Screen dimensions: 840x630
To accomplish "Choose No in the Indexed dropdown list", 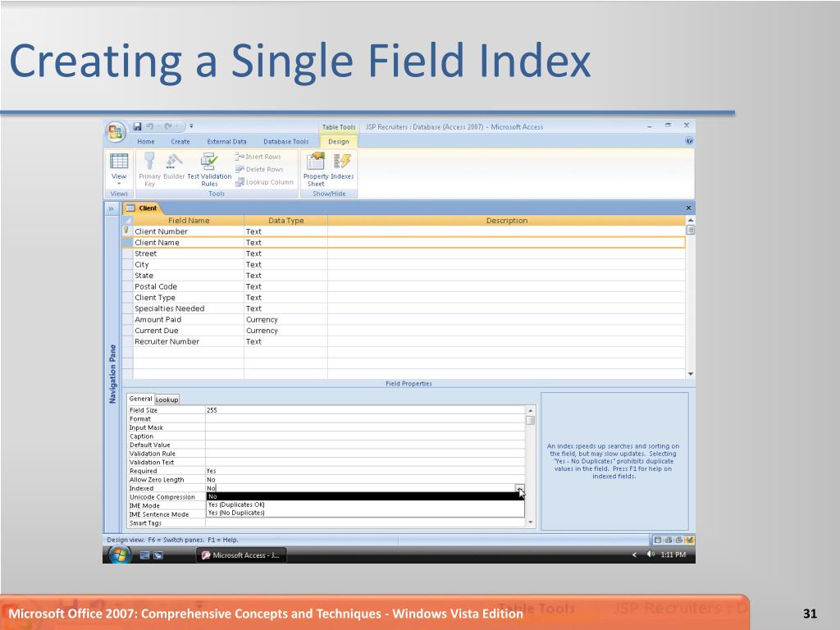I will pos(365,496).
